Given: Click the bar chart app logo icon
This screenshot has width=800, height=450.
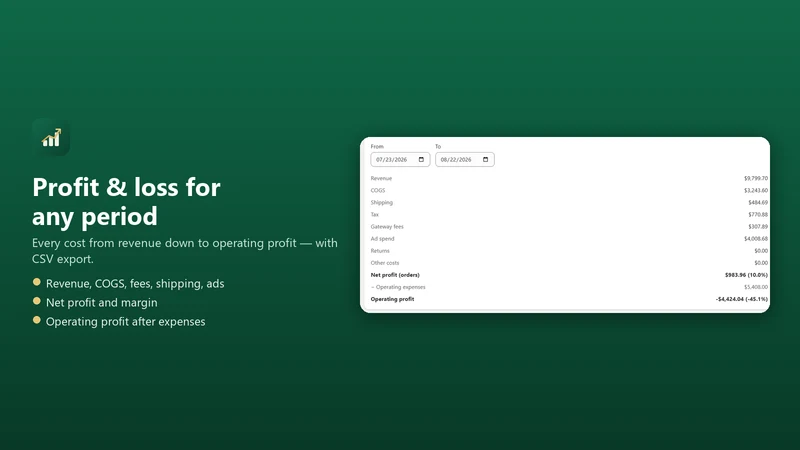Looking at the screenshot, I should tap(51, 137).
